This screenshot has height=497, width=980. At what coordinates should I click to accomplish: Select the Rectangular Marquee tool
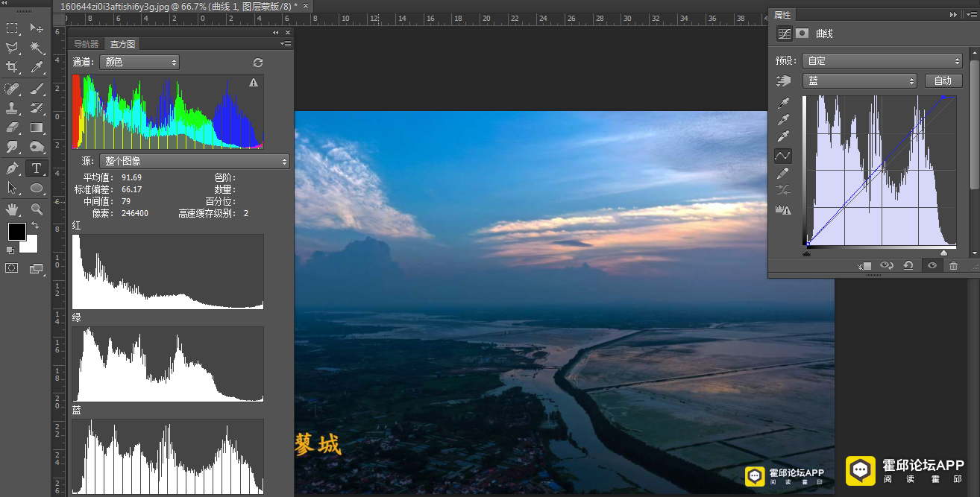pyautogui.click(x=12, y=28)
